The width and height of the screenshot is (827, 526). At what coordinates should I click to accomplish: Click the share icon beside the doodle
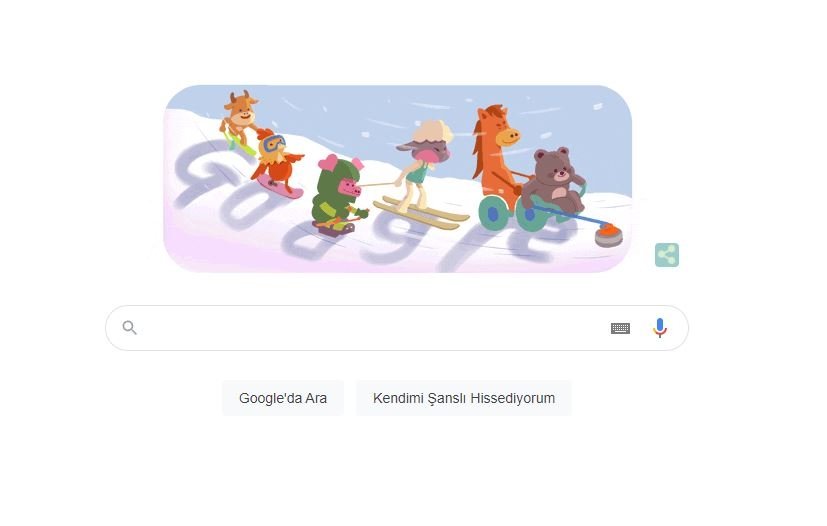[667, 255]
